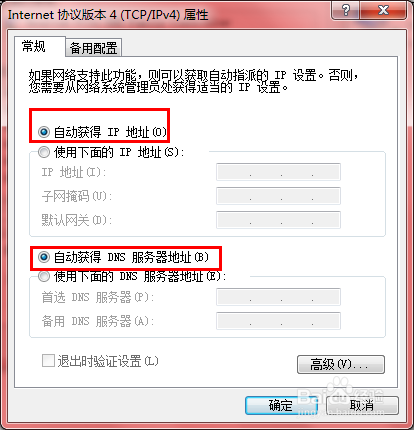414x430 pixels.
Task: Click the 默认网关 input field
Action: coord(278,220)
